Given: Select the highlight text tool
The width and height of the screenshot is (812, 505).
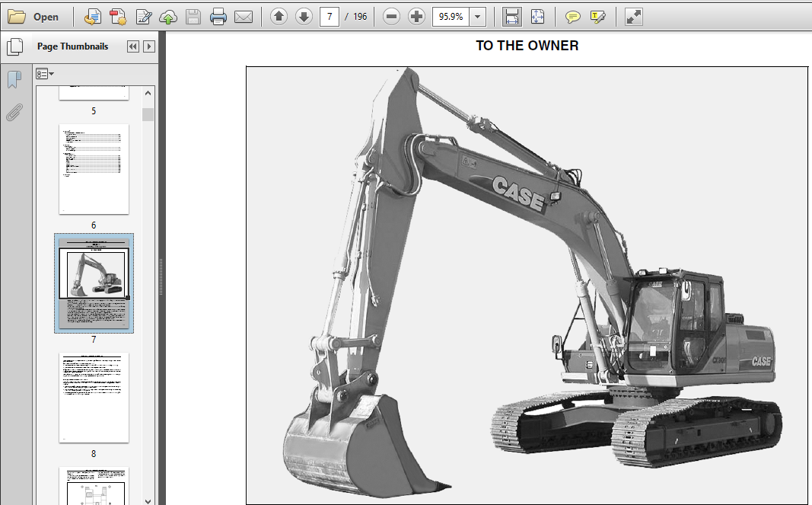Looking at the screenshot, I should (597, 17).
